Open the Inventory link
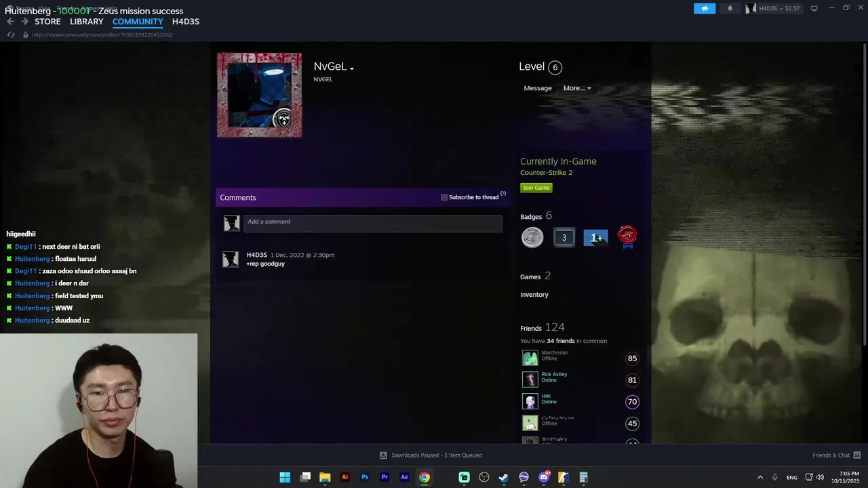 click(x=534, y=295)
